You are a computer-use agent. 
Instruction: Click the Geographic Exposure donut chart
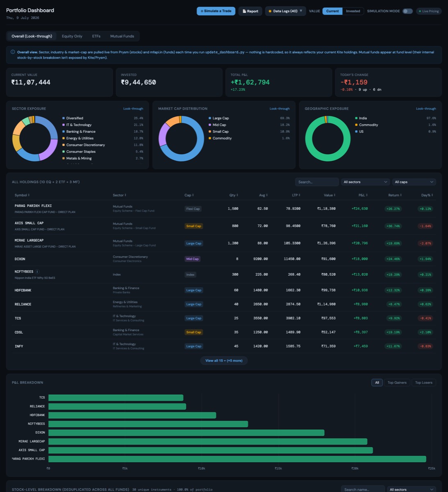327,139
